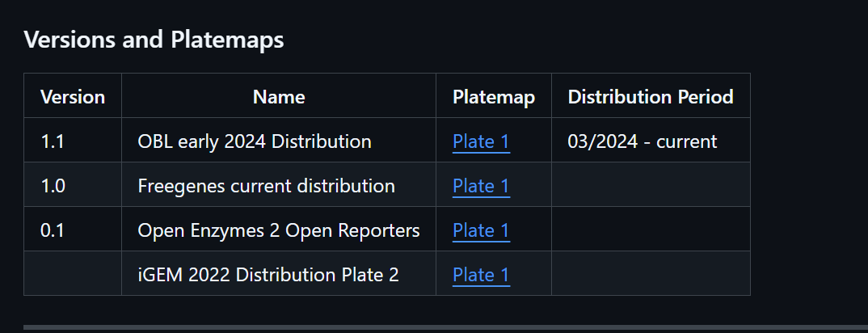Click the Name column header
The width and height of the screenshot is (868, 333).
click(x=279, y=97)
